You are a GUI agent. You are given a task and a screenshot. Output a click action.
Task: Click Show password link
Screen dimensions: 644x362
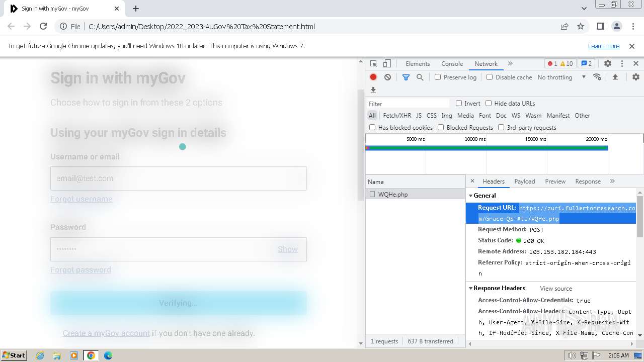point(288,249)
